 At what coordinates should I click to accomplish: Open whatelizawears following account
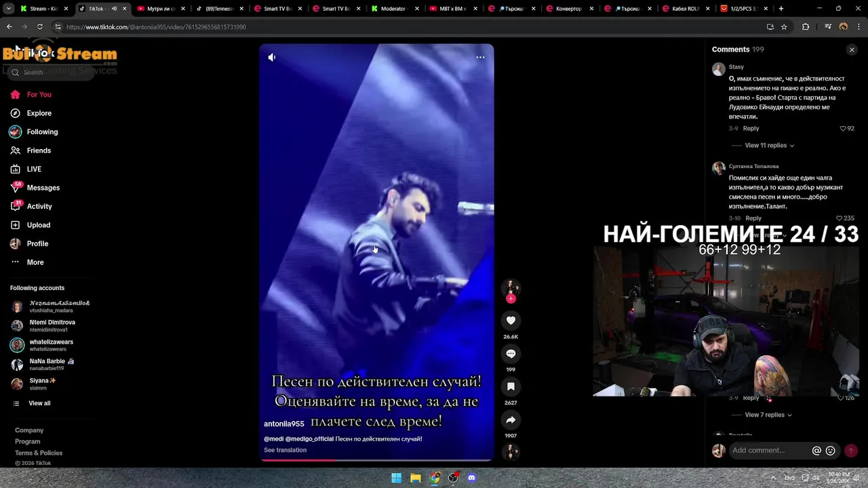(43, 346)
